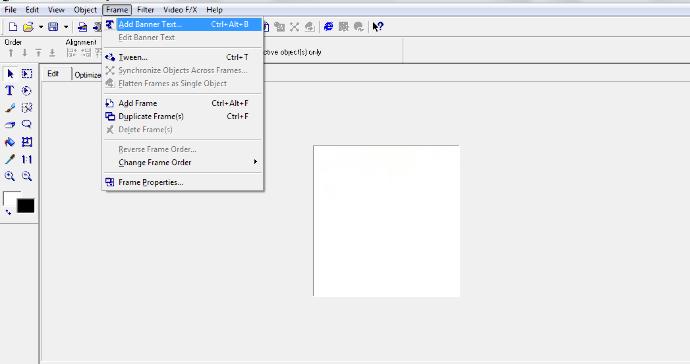690x364 pixels.
Task: Switch to the Optimize workspace tab
Action: pyautogui.click(x=87, y=75)
